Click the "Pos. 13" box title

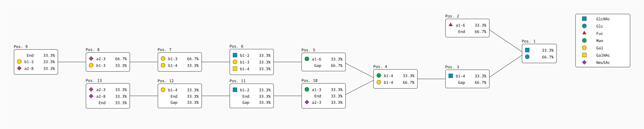pyautogui.click(x=93, y=81)
